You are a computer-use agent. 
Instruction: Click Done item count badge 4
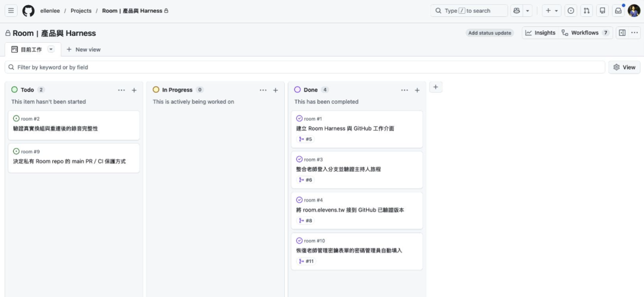[x=325, y=90]
